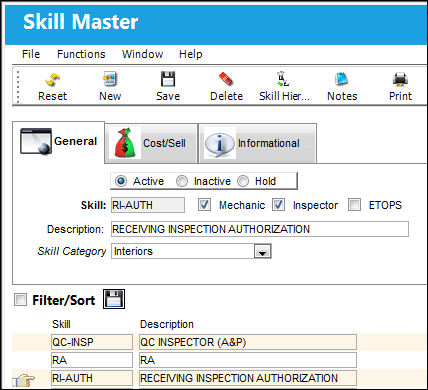The height and width of the screenshot is (390, 428).
Task: Select the Inactive status radio button
Action: 182,181
